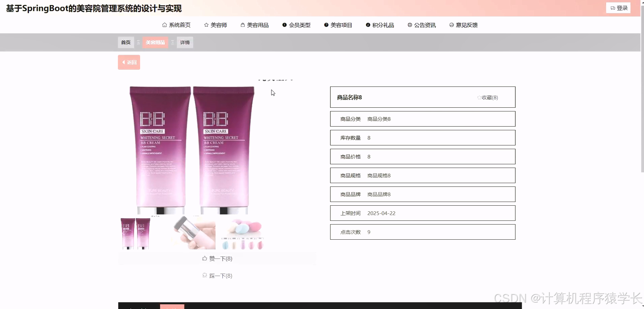Click the 商品名称8 product title

pyautogui.click(x=350, y=97)
